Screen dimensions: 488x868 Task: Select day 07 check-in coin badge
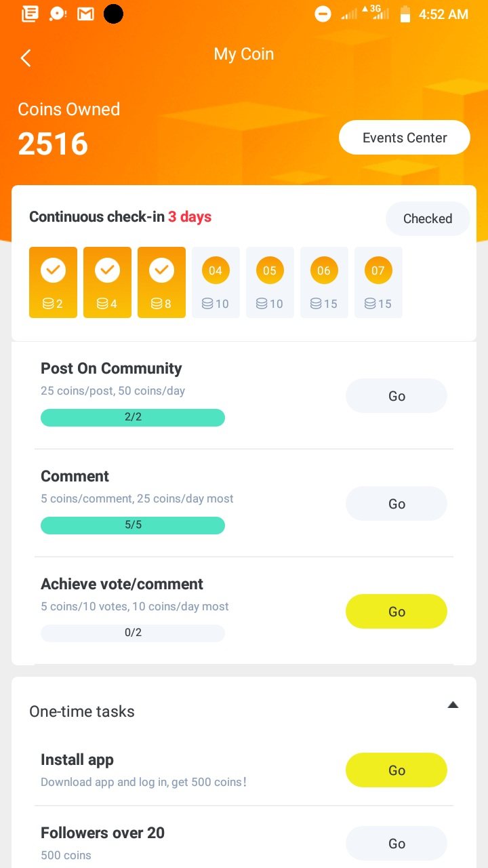378,271
